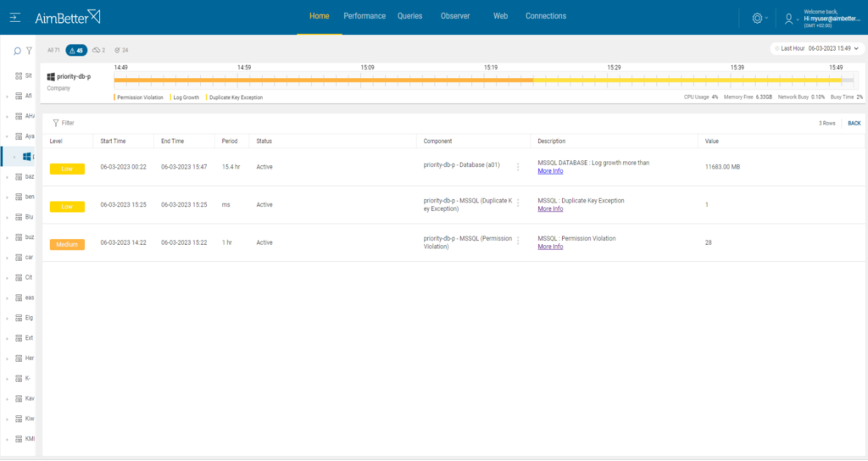This screenshot has width=868, height=461.
Task: Click the BACK button
Action: coord(854,124)
